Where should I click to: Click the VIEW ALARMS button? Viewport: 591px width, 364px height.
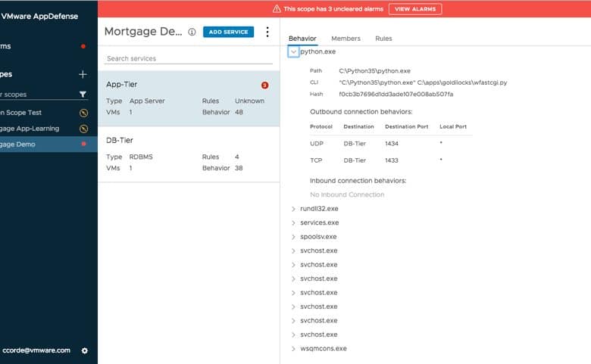(415, 8)
